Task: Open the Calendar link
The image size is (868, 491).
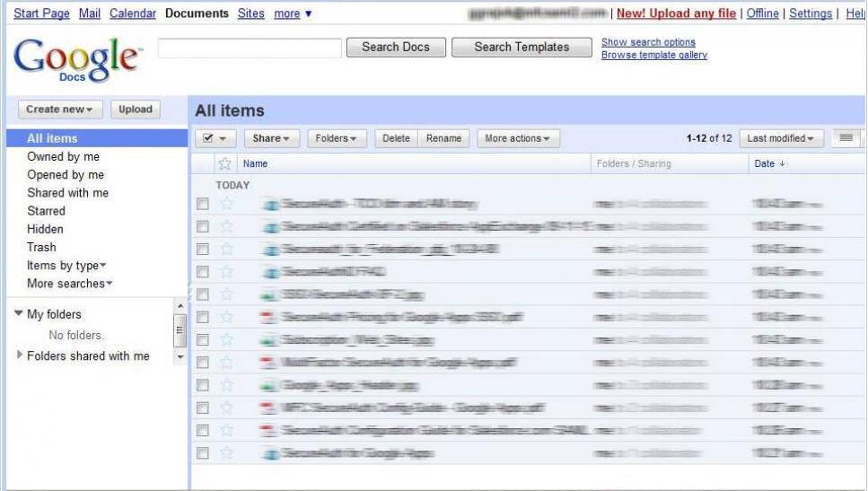Action: point(133,13)
